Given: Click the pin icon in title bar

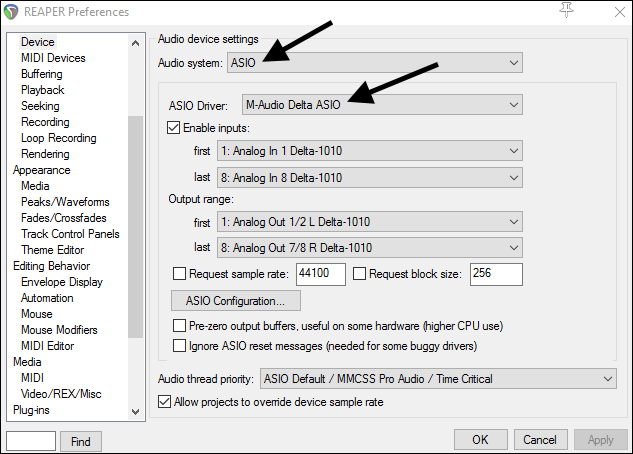Looking at the screenshot, I should [x=566, y=10].
